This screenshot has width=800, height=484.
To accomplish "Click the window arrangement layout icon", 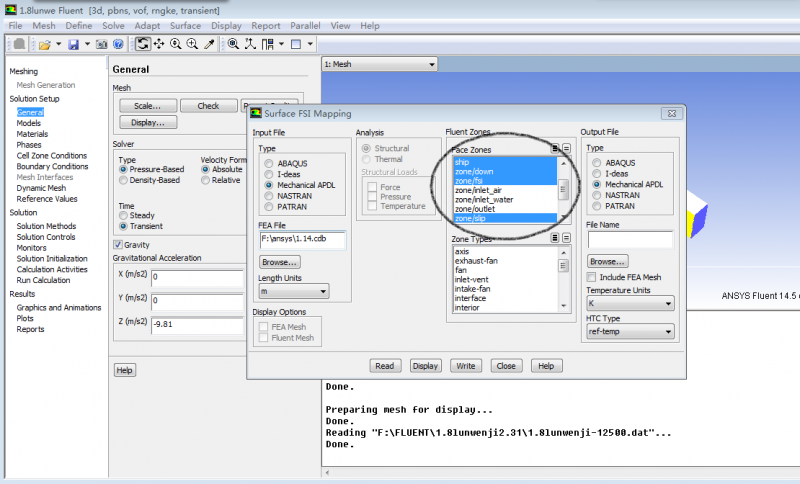I will tap(267, 44).
